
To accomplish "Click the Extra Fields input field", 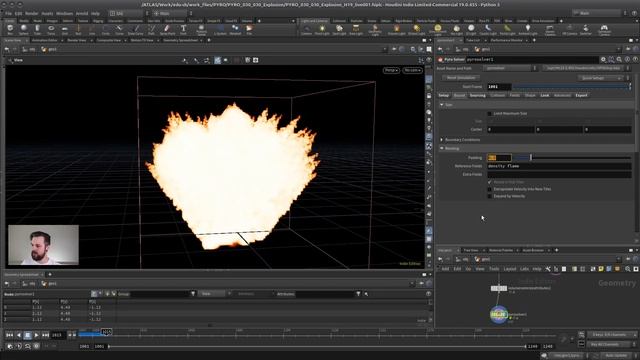I will (559, 174).
